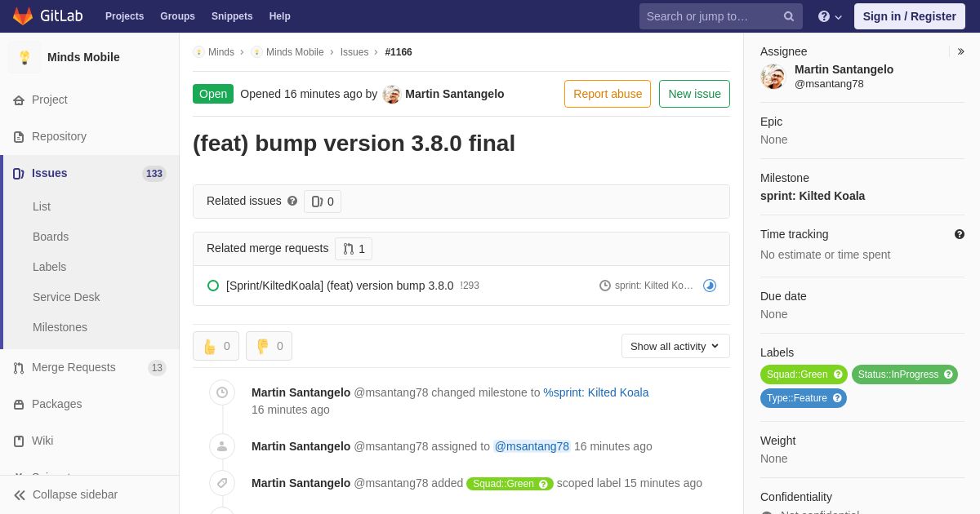Viewport: 980px width, 514px height.
Task: Click the New issue button
Action: pos(694,94)
